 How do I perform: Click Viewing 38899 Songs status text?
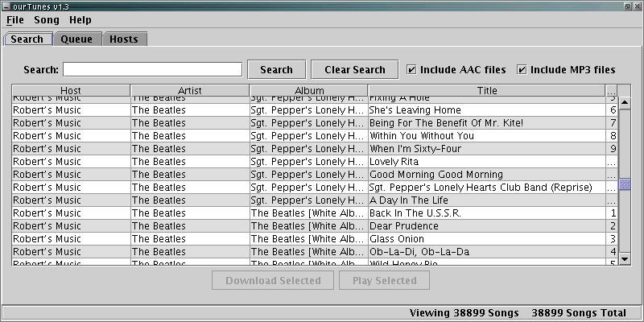coord(464,313)
